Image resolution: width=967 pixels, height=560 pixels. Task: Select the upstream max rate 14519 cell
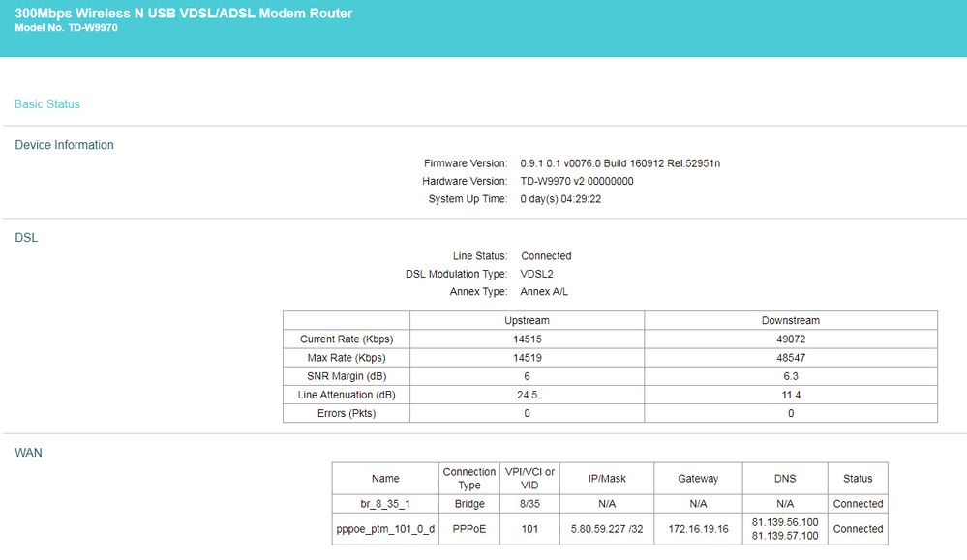click(x=527, y=357)
